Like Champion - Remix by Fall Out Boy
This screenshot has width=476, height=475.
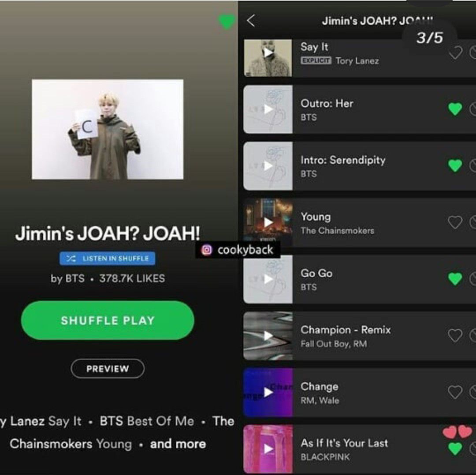click(x=455, y=335)
